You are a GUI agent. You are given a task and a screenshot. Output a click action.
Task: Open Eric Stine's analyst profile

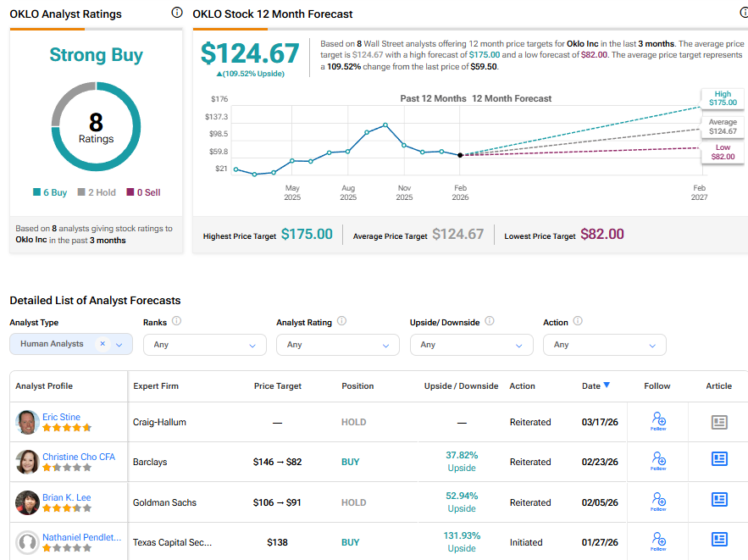tap(61, 417)
